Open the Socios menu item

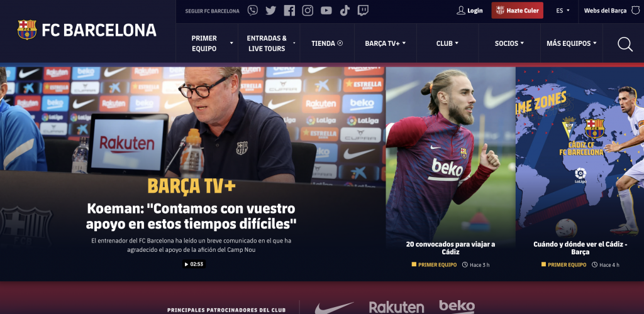tap(509, 43)
